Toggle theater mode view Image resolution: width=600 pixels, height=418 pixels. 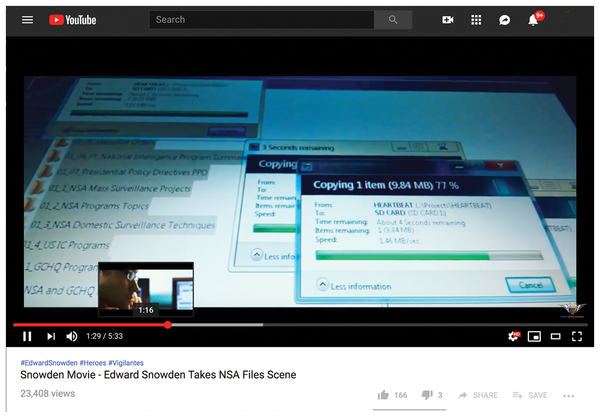click(555, 336)
